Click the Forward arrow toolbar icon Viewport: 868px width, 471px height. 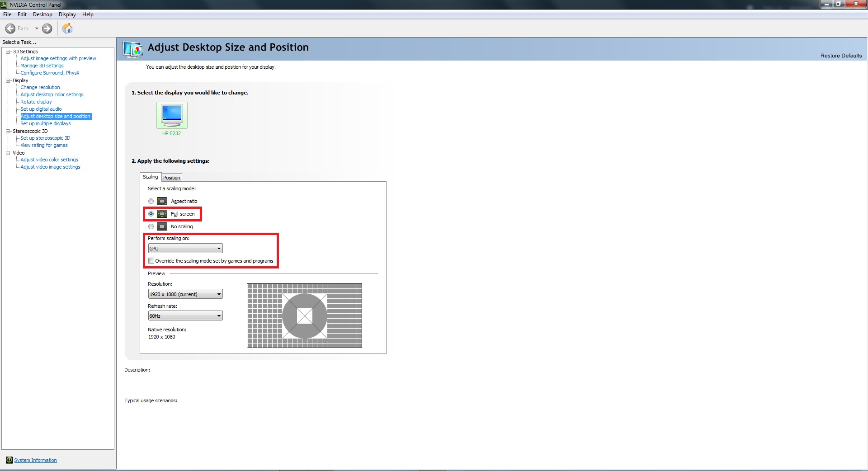pos(47,28)
